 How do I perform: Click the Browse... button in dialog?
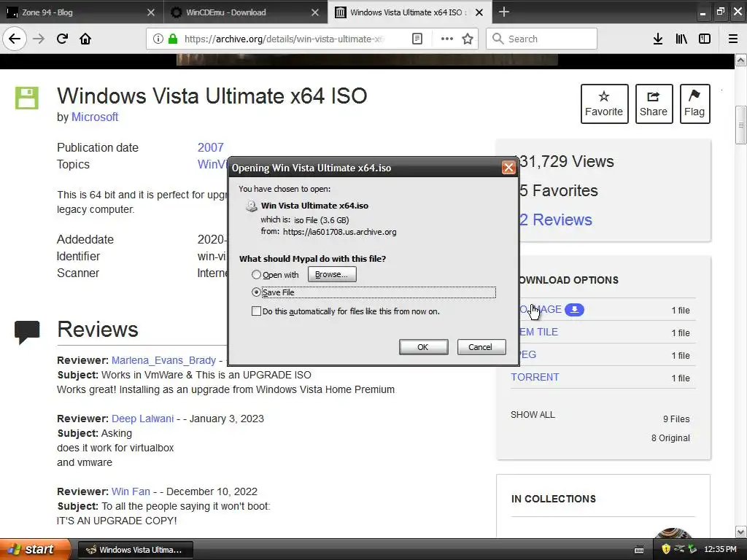332,274
